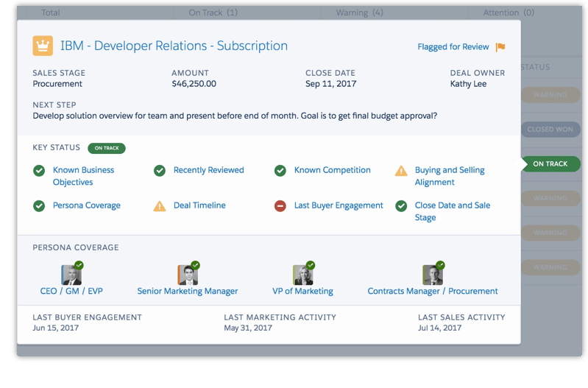Screen dimensions: 588x388
Task: Click green check badge on VP of Marketing photo
Action: coord(311,265)
